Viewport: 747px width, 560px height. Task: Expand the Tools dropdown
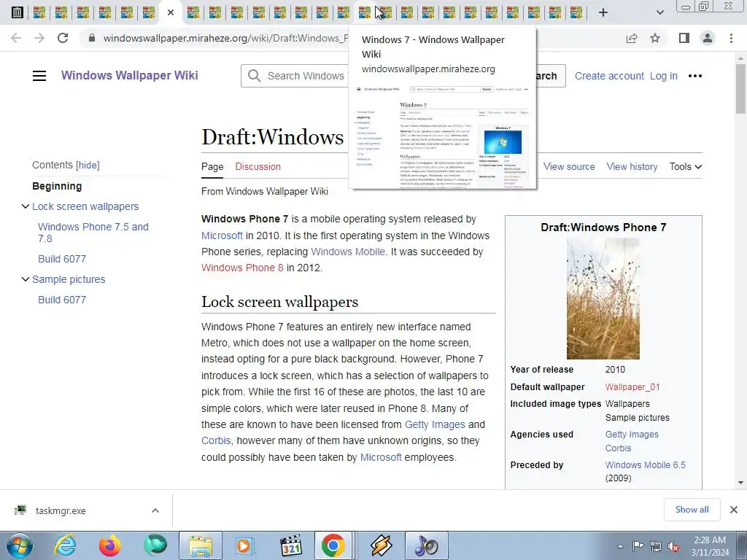(x=686, y=167)
